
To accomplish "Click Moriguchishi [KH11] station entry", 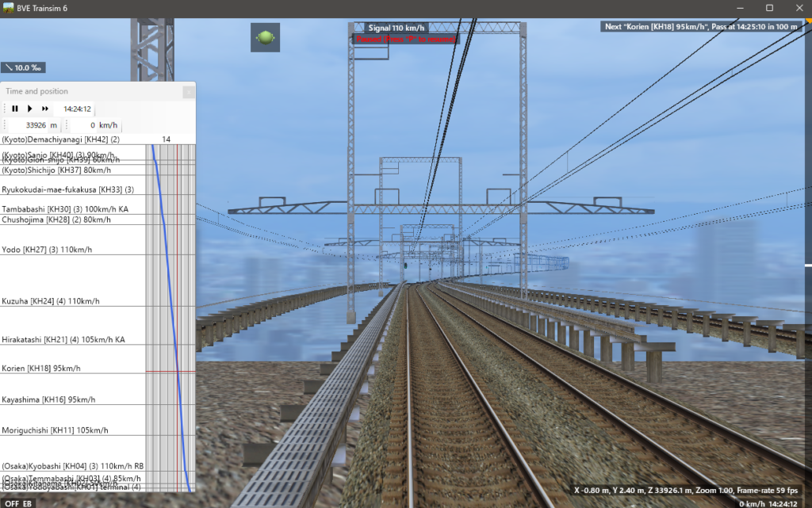I will coord(55,430).
